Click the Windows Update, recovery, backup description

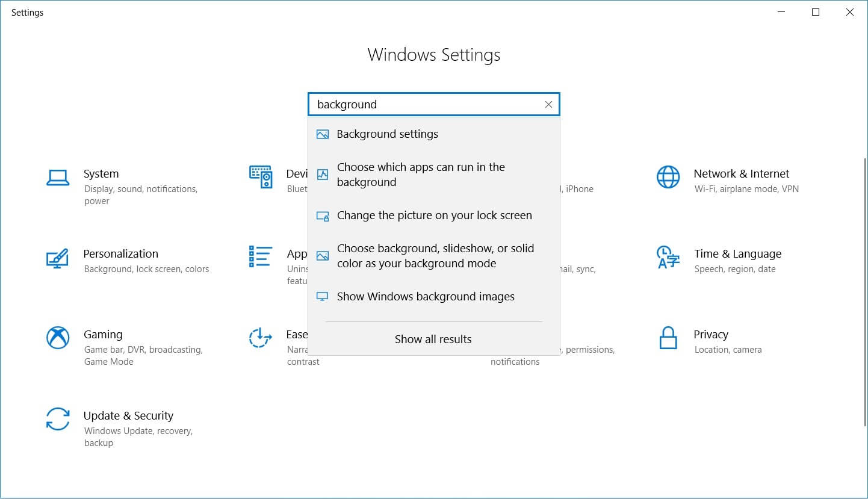tap(138, 437)
